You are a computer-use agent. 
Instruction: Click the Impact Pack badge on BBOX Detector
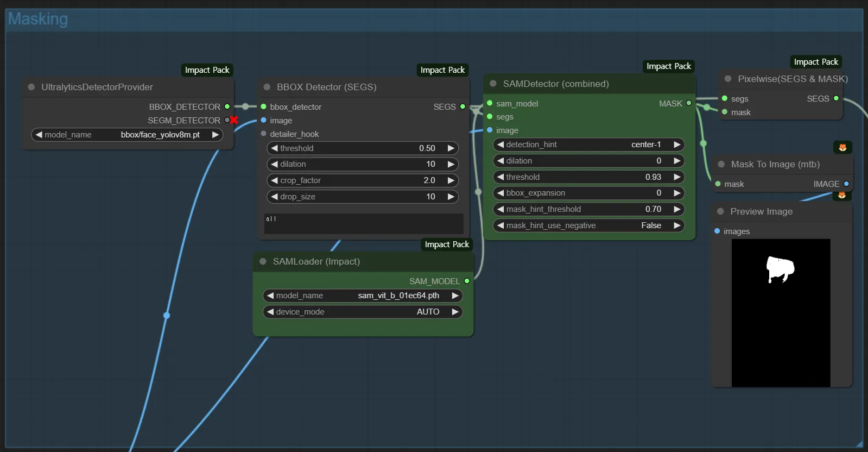tap(443, 70)
